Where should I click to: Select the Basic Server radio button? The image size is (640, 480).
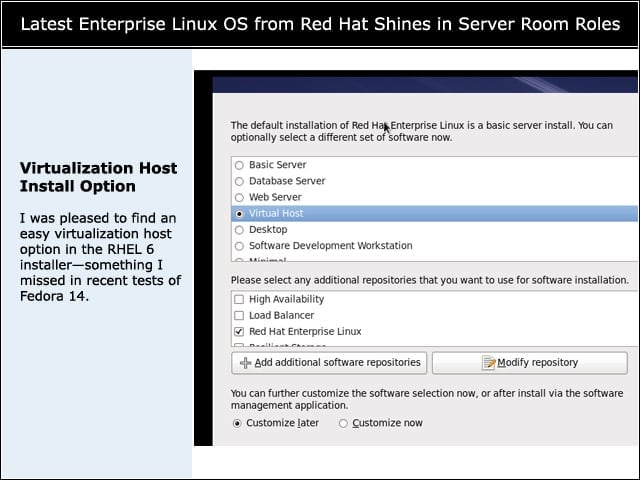(x=239, y=165)
